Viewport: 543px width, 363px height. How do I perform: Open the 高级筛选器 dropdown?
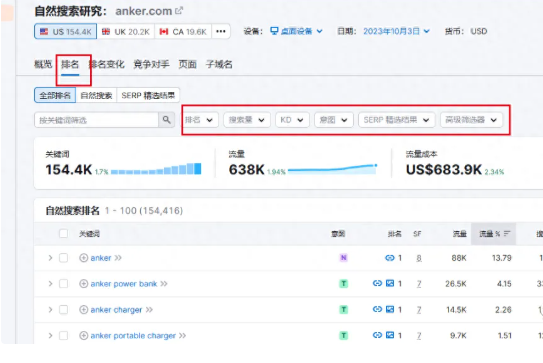[x=471, y=120]
